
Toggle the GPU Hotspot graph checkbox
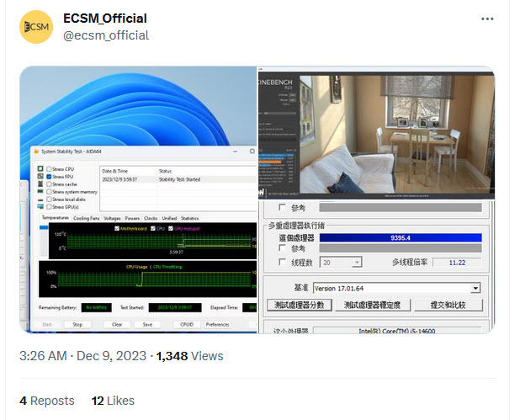(171, 229)
